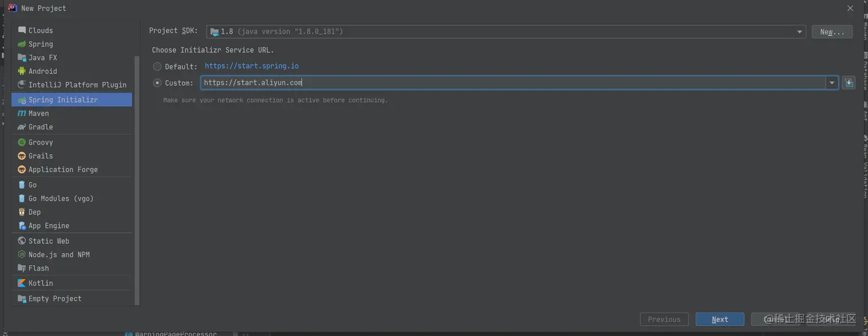Screen dimensions: 868x336
Task: Pick Application Forge project type
Action: (x=72, y=170)
